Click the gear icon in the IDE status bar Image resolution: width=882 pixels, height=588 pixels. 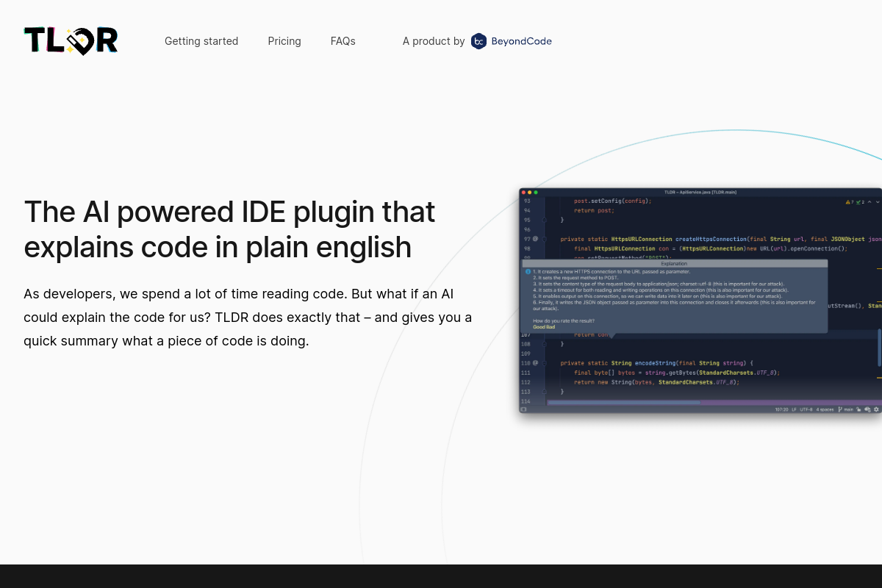tap(876, 409)
